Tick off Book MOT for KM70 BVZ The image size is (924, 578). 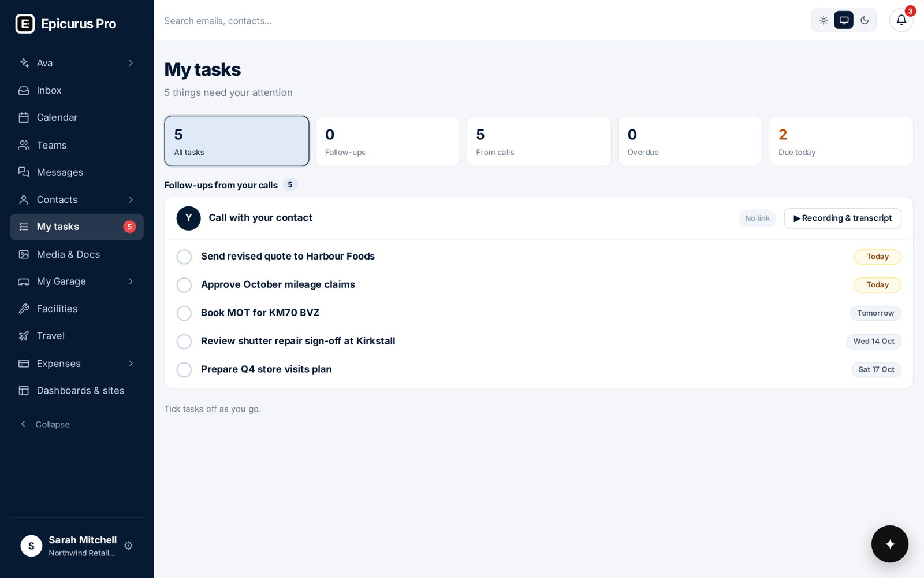coord(184,313)
